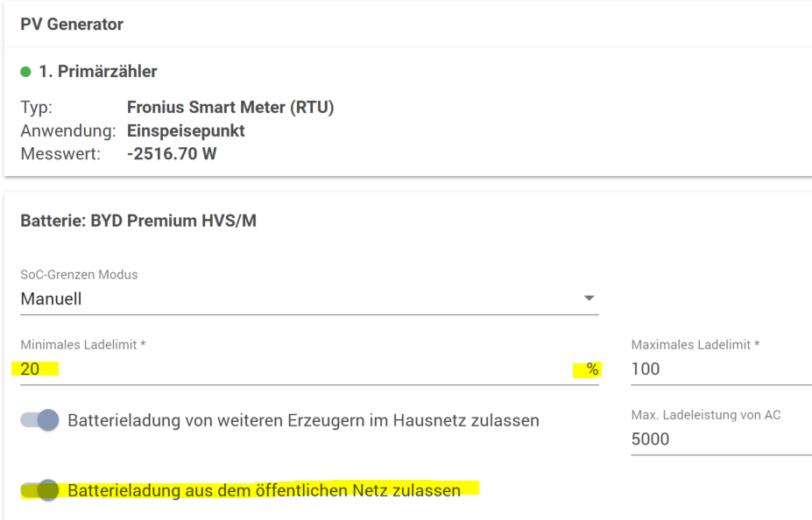
Task: Toggle Batterieladung von weiteren Erzeugern switch
Action: 40,420
